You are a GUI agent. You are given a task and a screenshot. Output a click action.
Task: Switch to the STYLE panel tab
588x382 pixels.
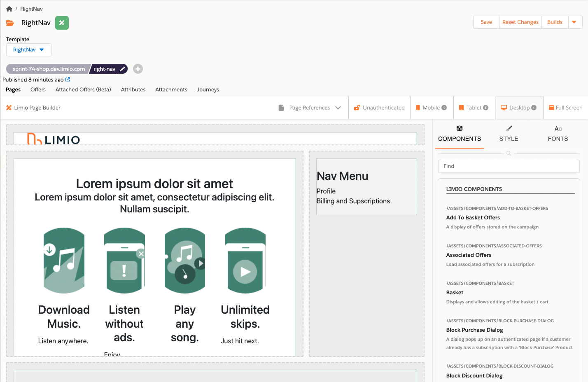click(509, 134)
